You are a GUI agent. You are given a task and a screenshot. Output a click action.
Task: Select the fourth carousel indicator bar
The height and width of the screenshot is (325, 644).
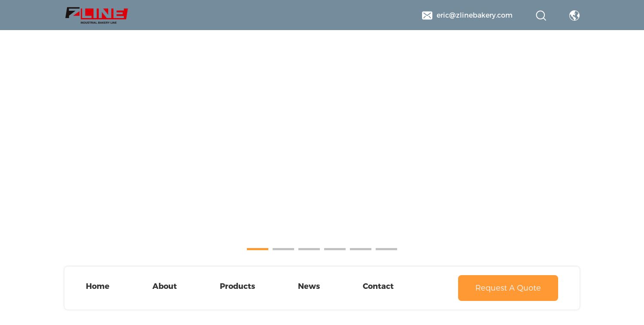pos(335,249)
